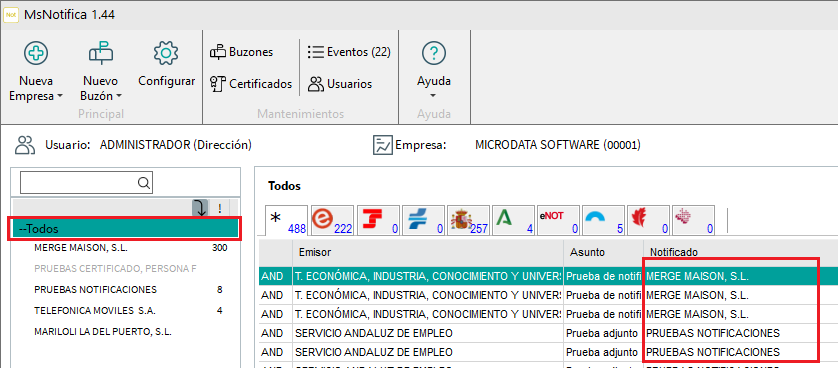Click the exclamation mark column header
838x368 pixels.
click(220, 208)
